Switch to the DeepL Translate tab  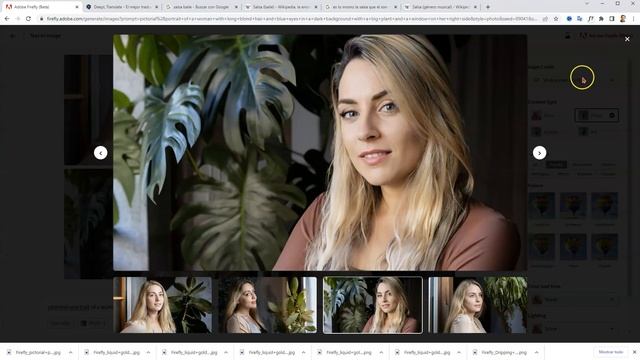pyautogui.click(x=122, y=7)
